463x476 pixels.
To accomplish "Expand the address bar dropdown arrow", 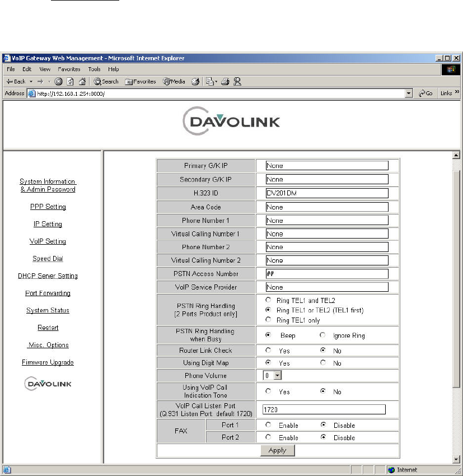I will coord(409,94).
